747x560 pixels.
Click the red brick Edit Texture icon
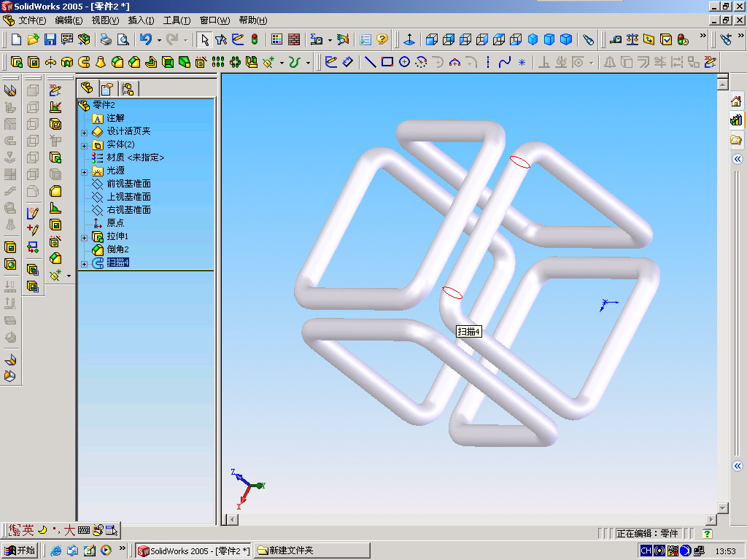tap(294, 39)
